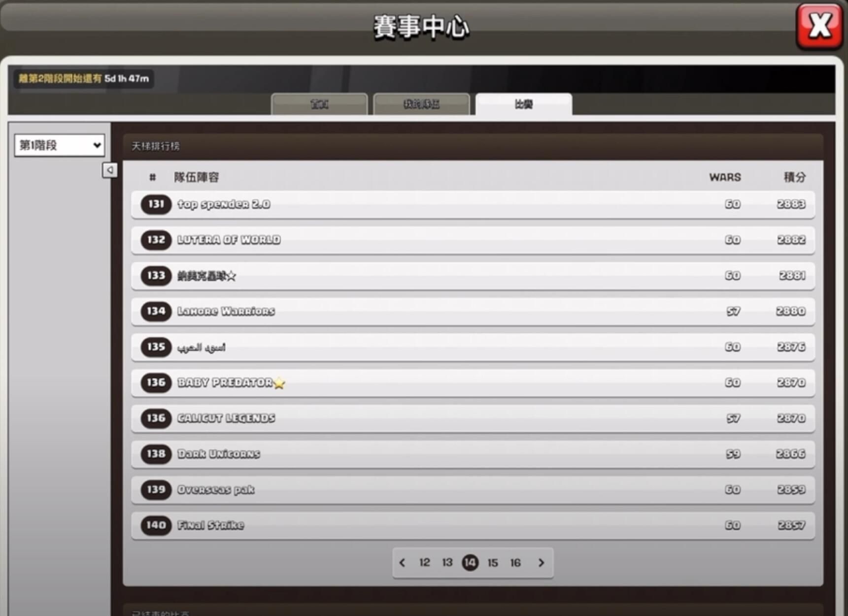Go to the previous leaderboard page arrow
Screen dimensions: 848x616
(x=402, y=562)
